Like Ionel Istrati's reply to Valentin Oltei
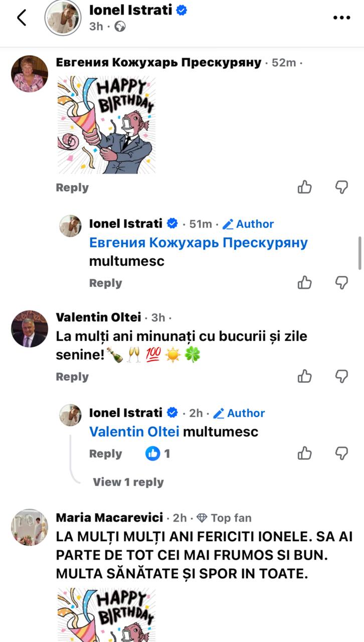 tap(305, 453)
